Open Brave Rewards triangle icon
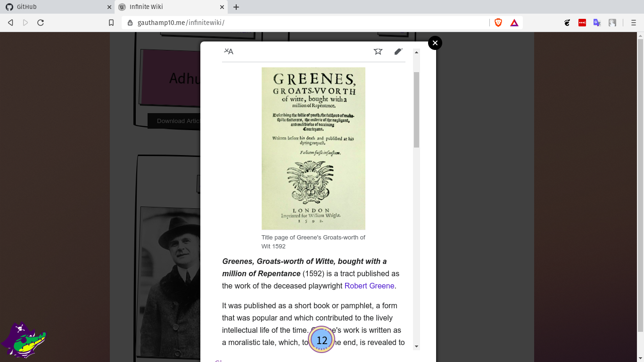The image size is (644, 362). pyautogui.click(x=514, y=23)
